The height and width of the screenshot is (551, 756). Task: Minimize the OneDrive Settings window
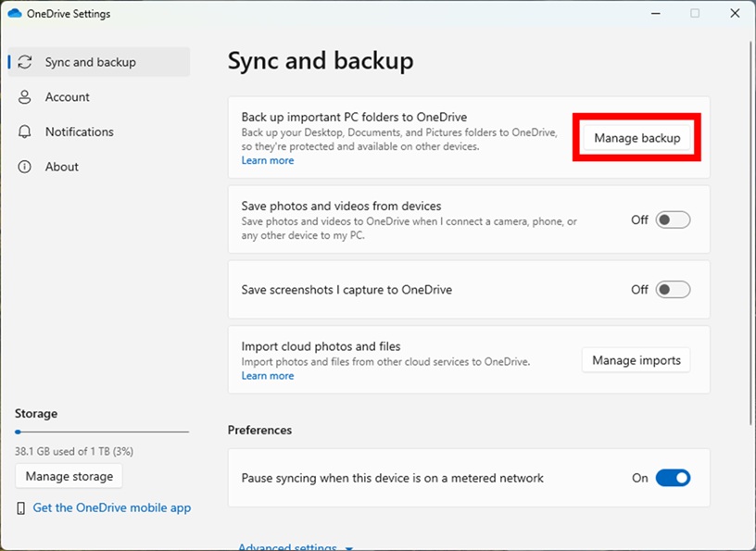pyautogui.click(x=655, y=13)
